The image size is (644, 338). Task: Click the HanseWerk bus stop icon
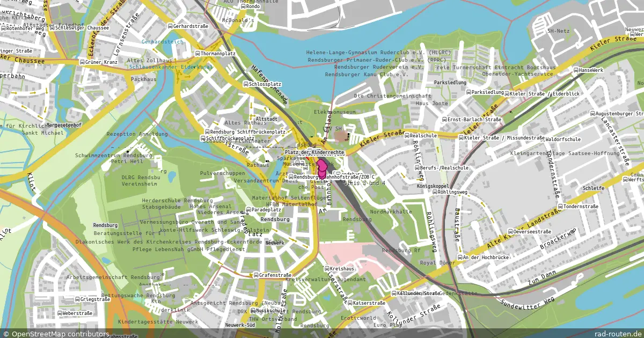pyautogui.click(x=575, y=70)
